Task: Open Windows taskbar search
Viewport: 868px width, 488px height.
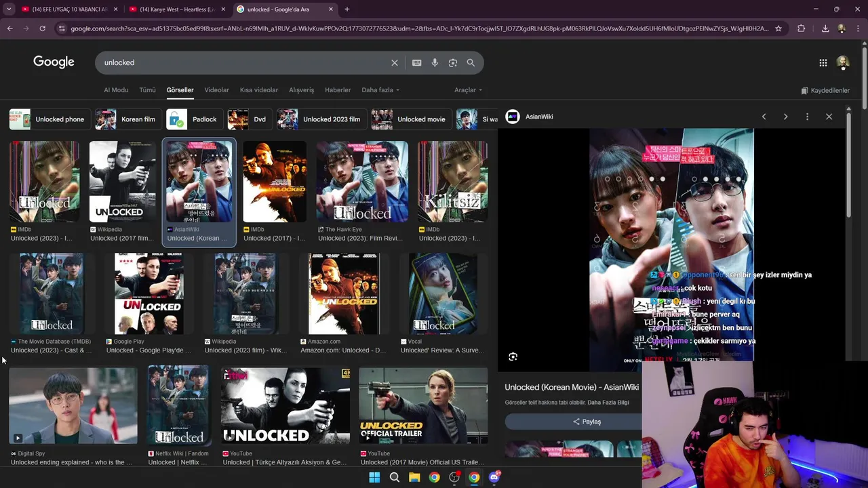Action: [x=394, y=477]
